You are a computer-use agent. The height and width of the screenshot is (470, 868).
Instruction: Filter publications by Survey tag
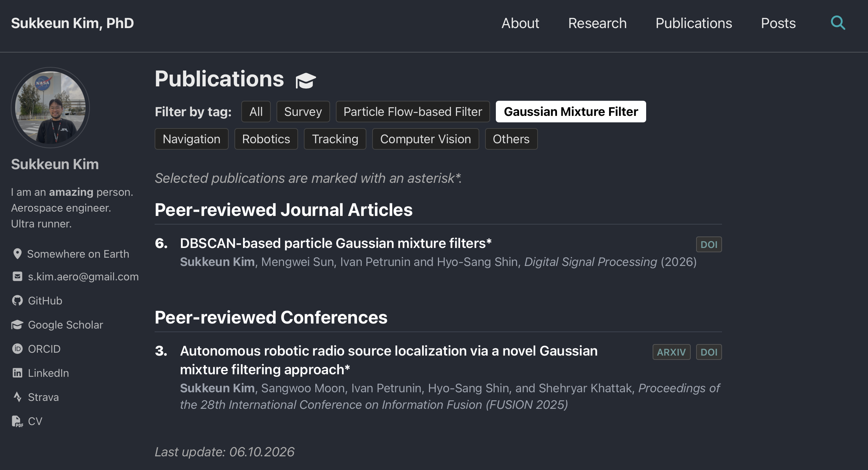coord(303,112)
